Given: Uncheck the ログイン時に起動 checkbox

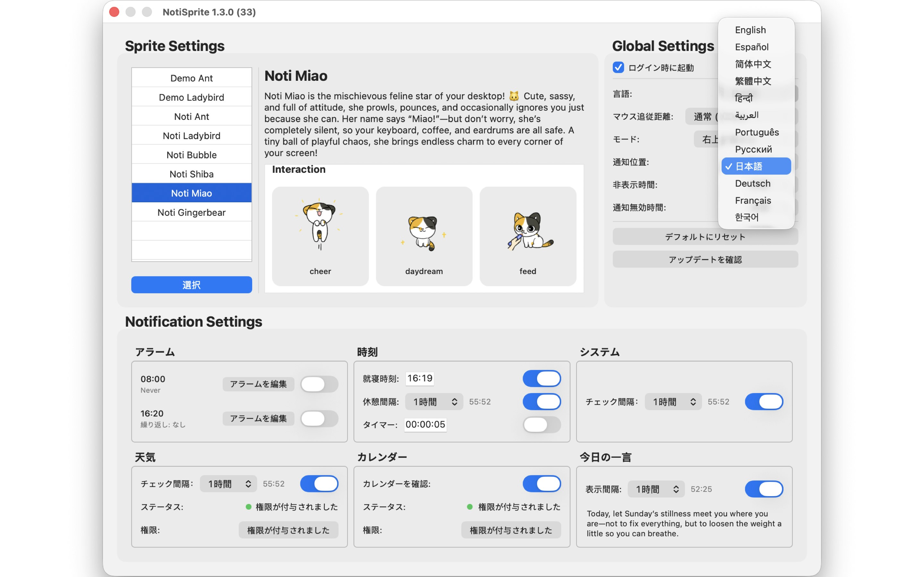Looking at the screenshot, I should point(619,68).
